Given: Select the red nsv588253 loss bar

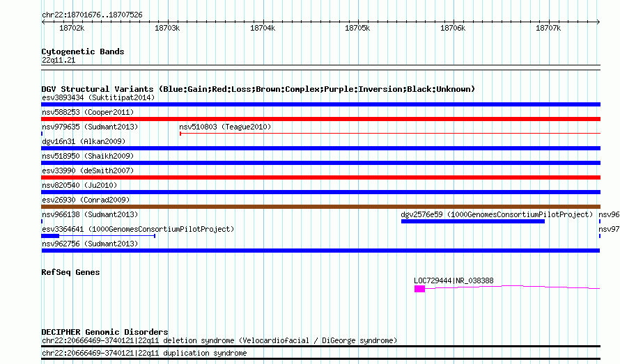Looking at the screenshot, I should (320, 119).
